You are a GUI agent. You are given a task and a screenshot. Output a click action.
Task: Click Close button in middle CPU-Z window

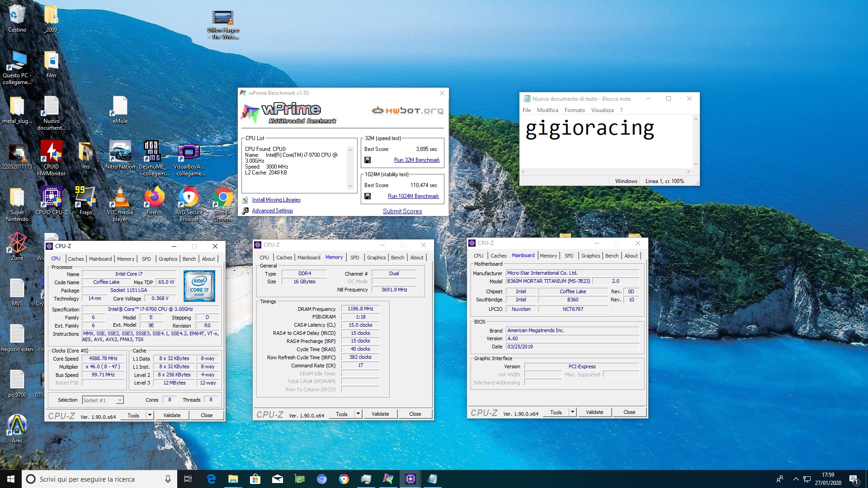pyautogui.click(x=415, y=414)
